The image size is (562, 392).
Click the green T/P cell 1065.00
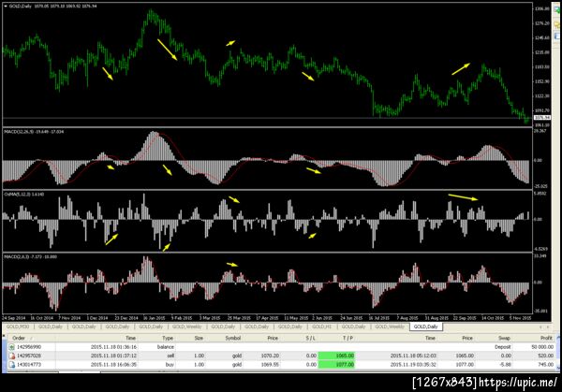[336, 356]
